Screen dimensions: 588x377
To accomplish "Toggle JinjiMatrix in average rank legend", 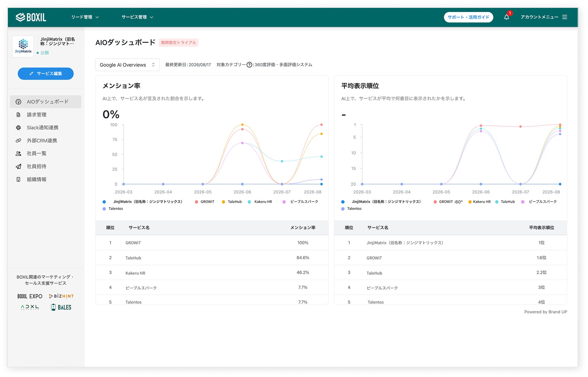I will tap(381, 202).
